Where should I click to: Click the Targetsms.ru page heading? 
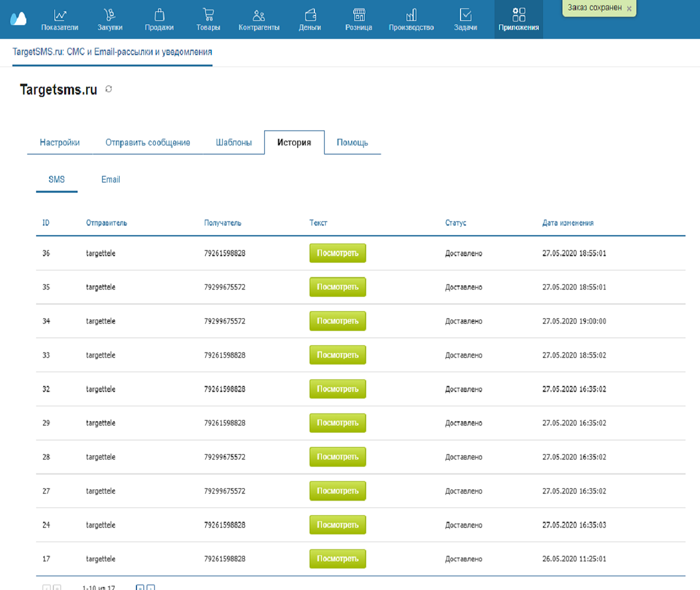[59, 90]
